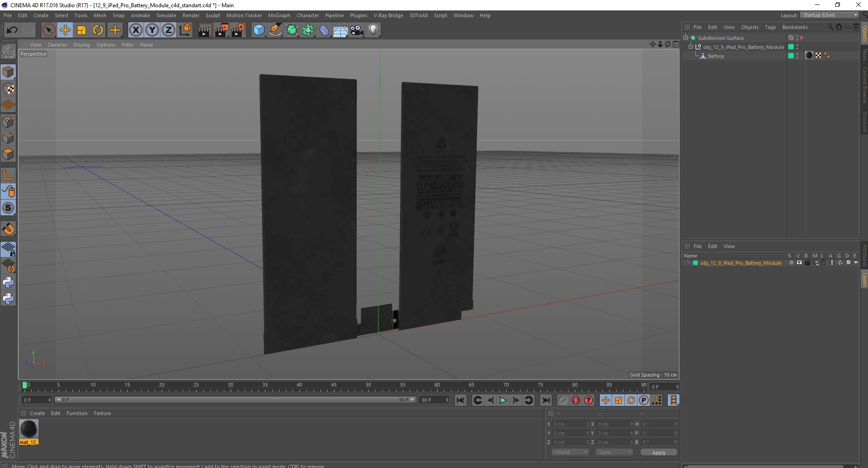Click Battery material tag sphere
Screen dimensions: 868x468
[x=809, y=56]
